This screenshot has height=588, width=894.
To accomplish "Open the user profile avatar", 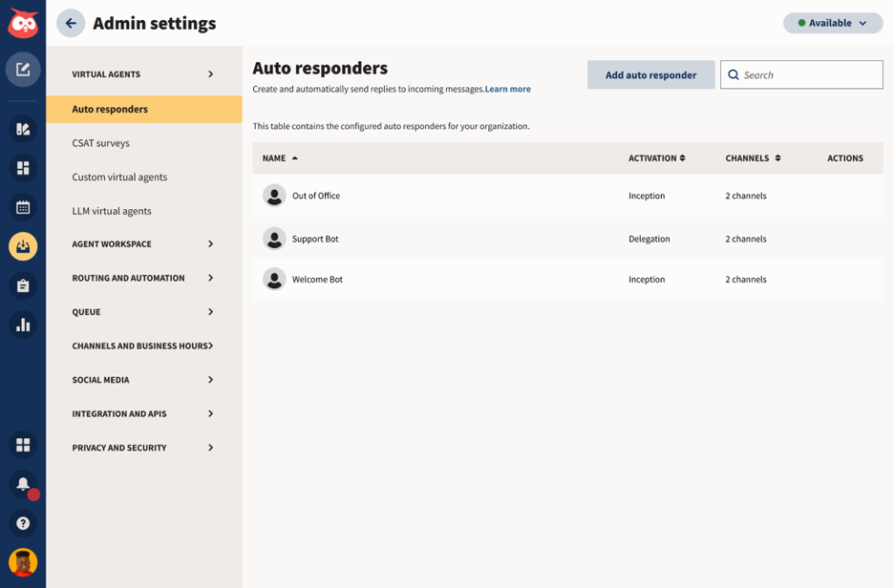I will 23,562.
